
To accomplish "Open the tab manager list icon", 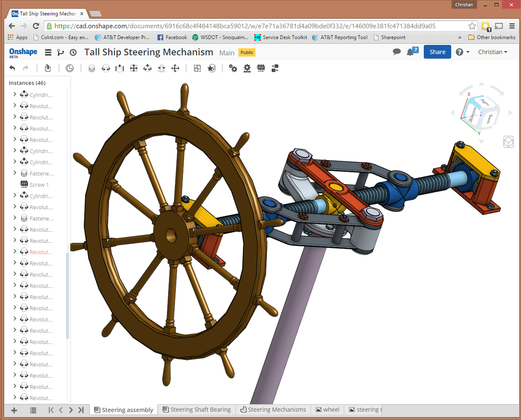I will click(33, 410).
